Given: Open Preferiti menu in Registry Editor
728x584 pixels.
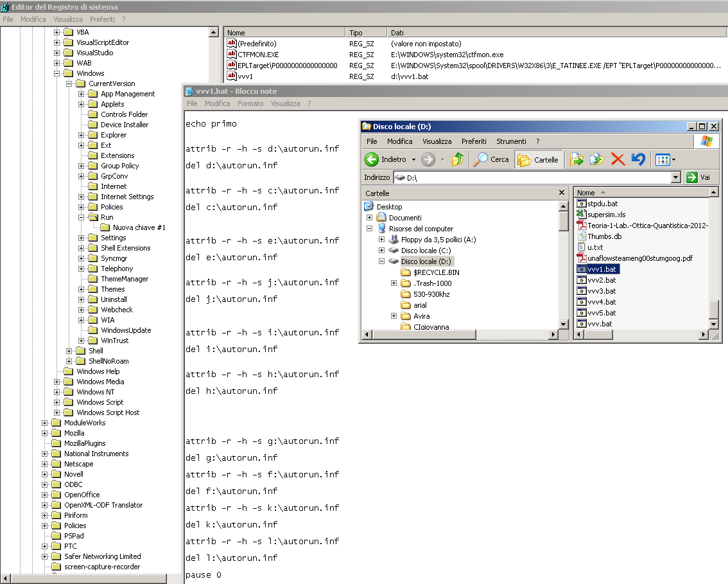Looking at the screenshot, I should [x=102, y=19].
